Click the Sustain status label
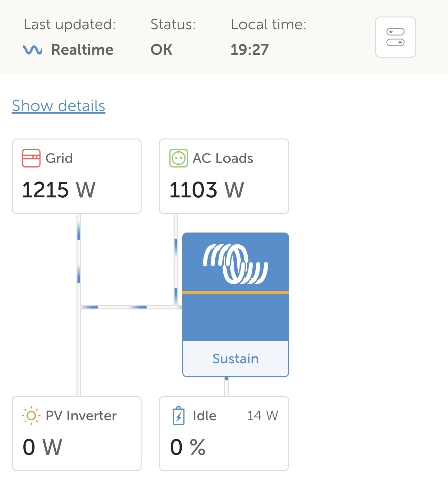 (236, 359)
